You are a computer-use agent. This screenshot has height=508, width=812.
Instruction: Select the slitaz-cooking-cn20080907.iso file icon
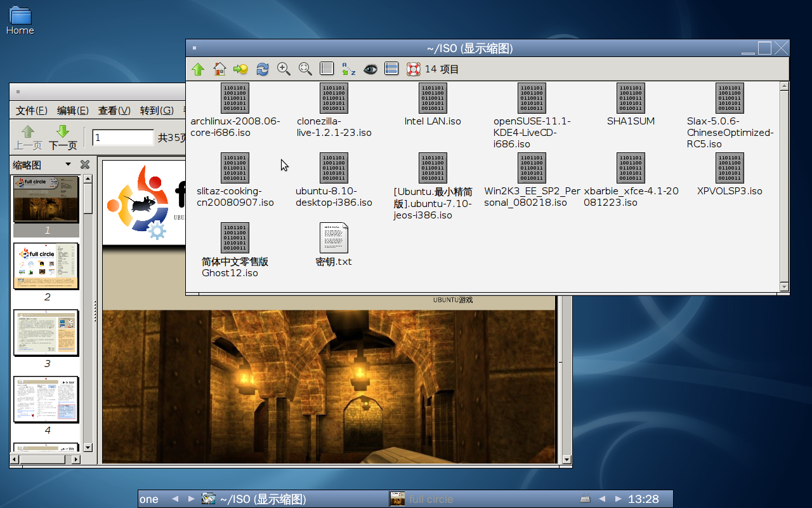point(235,168)
